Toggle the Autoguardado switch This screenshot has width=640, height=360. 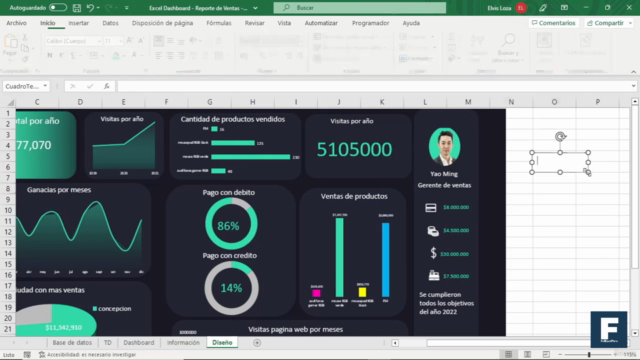pyautogui.click(x=58, y=8)
